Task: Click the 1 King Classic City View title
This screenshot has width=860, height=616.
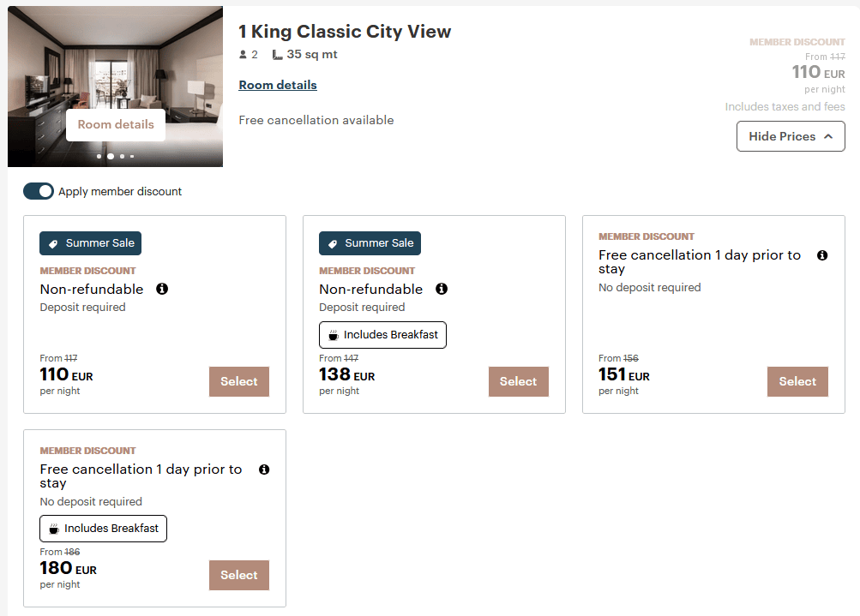Action: pyautogui.click(x=345, y=32)
